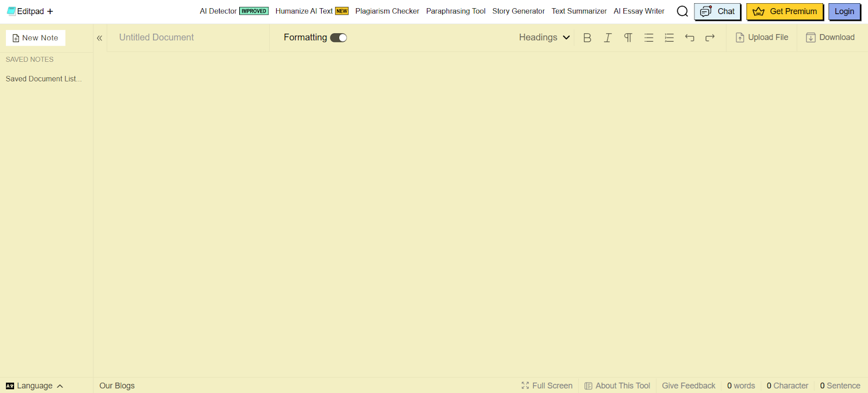Click Upload File button

[x=762, y=37]
